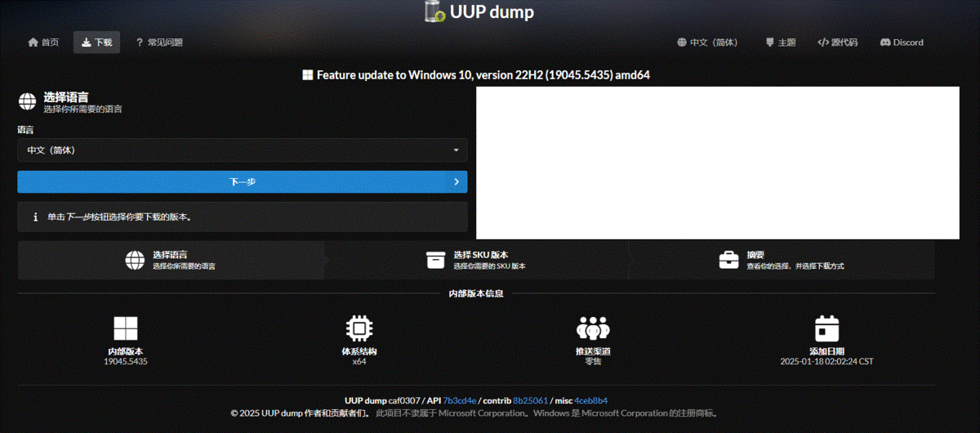Click the CPU chip icon above 体系结构

tap(359, 328)
